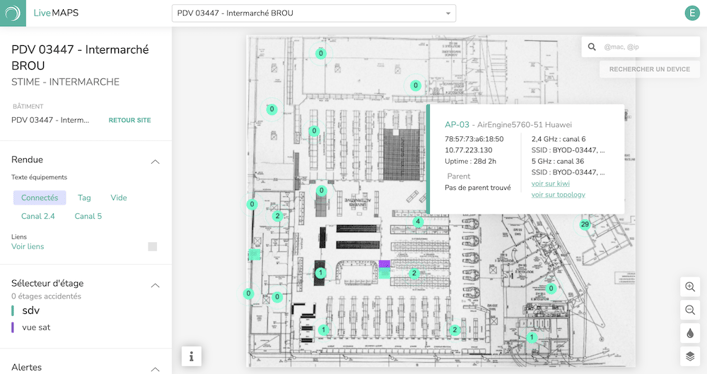Screen dimensions: 707x374
Task: Select the access point showing 29 clients
Action: tap(585, 224)
